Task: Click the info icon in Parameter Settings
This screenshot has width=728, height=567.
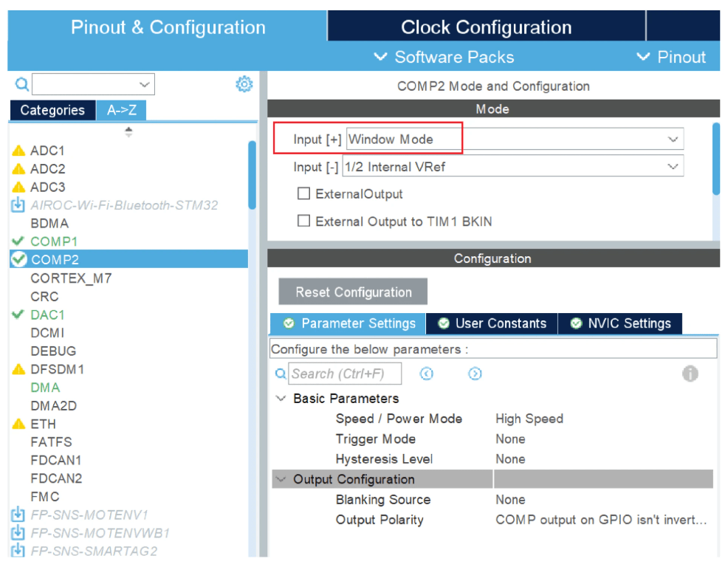Action: (690, 374)
